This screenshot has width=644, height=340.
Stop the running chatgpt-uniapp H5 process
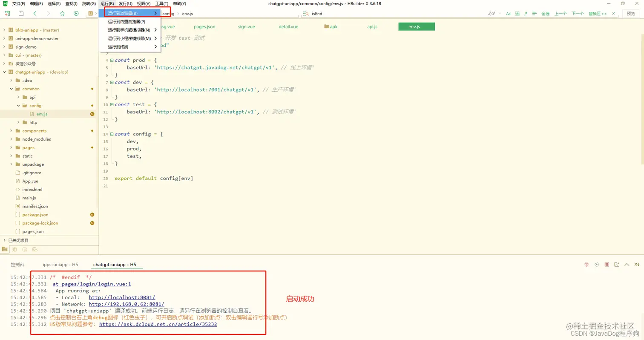pos(607,265)
